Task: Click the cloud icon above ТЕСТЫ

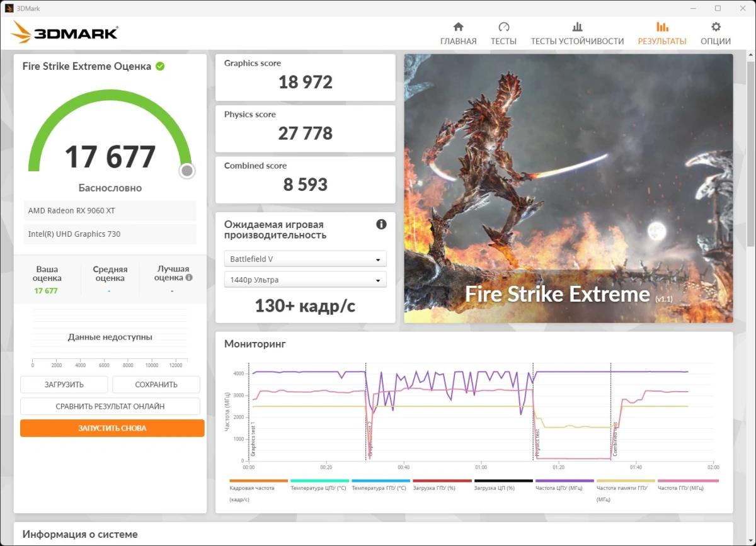Action: pos(503,27)
